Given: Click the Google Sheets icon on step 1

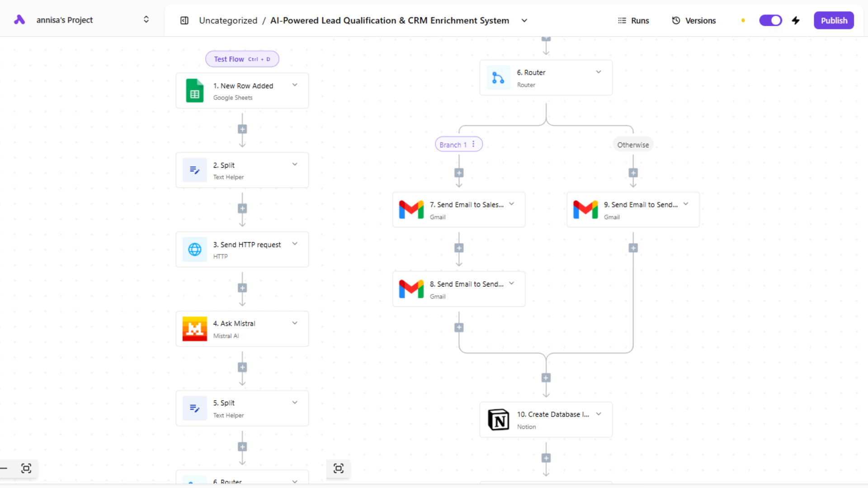Looking at the screenshot, I should coord(194,91).
